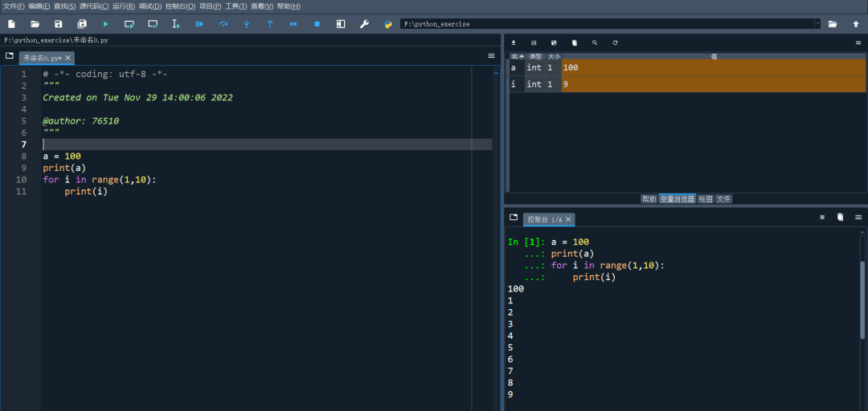Open the editor pane options hamburger menu
This screenshot has width=868, height=411.
pyautogui.click(x=491, y=56)
